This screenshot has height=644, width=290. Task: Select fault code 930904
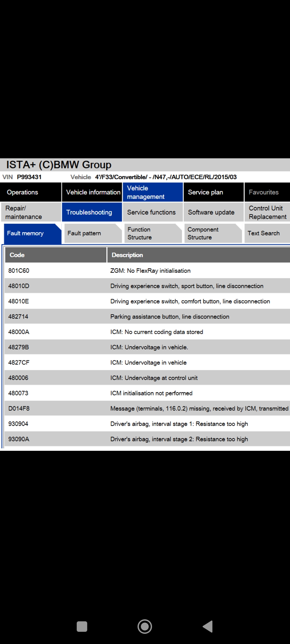tap(18, 423)
